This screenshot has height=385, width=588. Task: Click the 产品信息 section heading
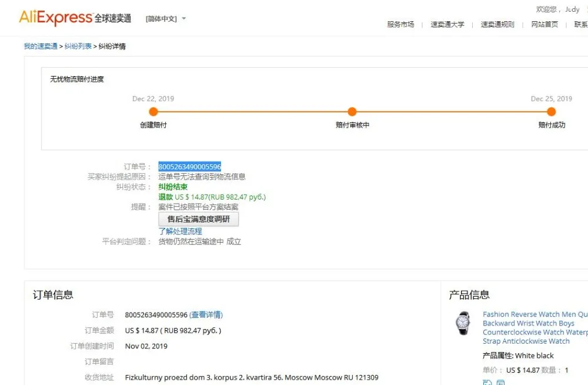(469, 295)
